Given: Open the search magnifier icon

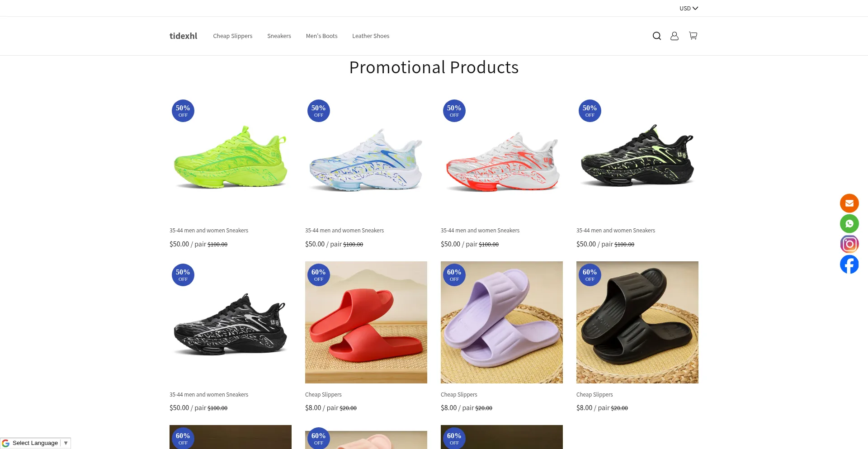Looking at the screenshot, I should (x=657, y=36).
